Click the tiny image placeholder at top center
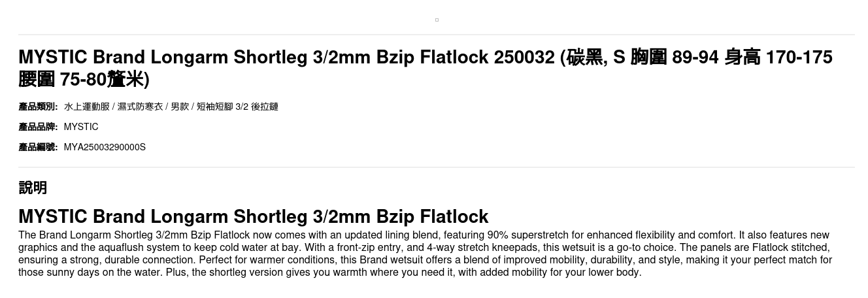This screenshot has width=868, height=298. tap(437, 20)
